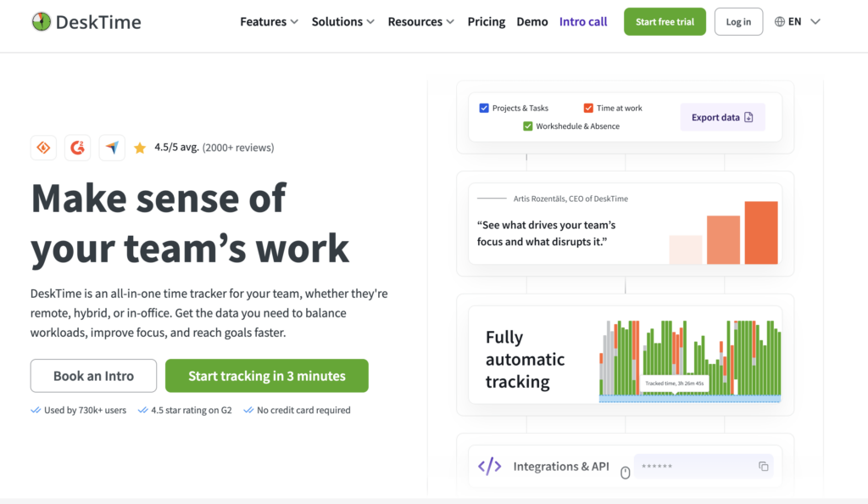
Task: Click the checkmark beside 4.5 star rating on G2
Action: 142,411
